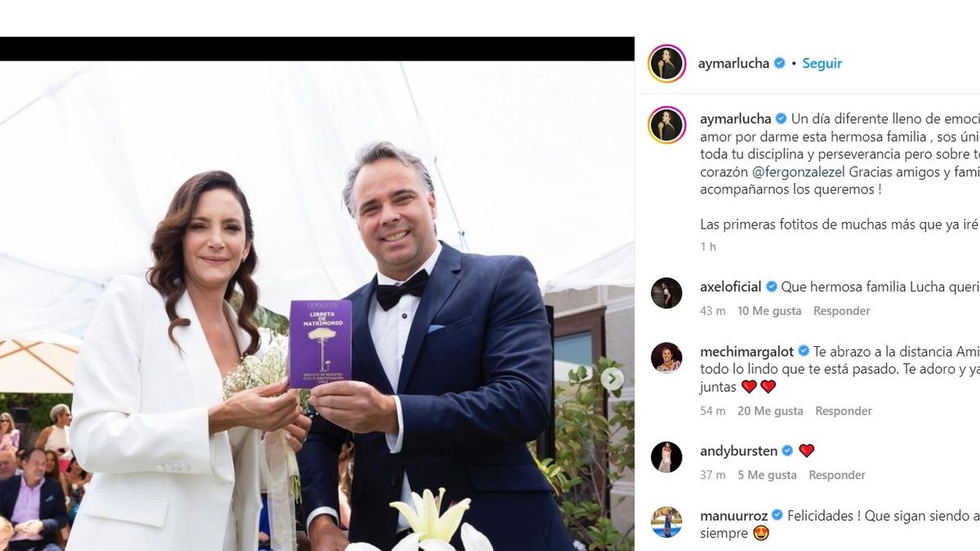Click verified badge next to aymarlucha header
Screen dimensions: 980x551
779,64
